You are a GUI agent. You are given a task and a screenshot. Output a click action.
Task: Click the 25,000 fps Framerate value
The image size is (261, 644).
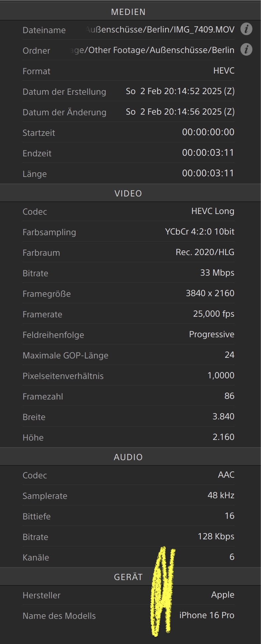tap(214, 314)
